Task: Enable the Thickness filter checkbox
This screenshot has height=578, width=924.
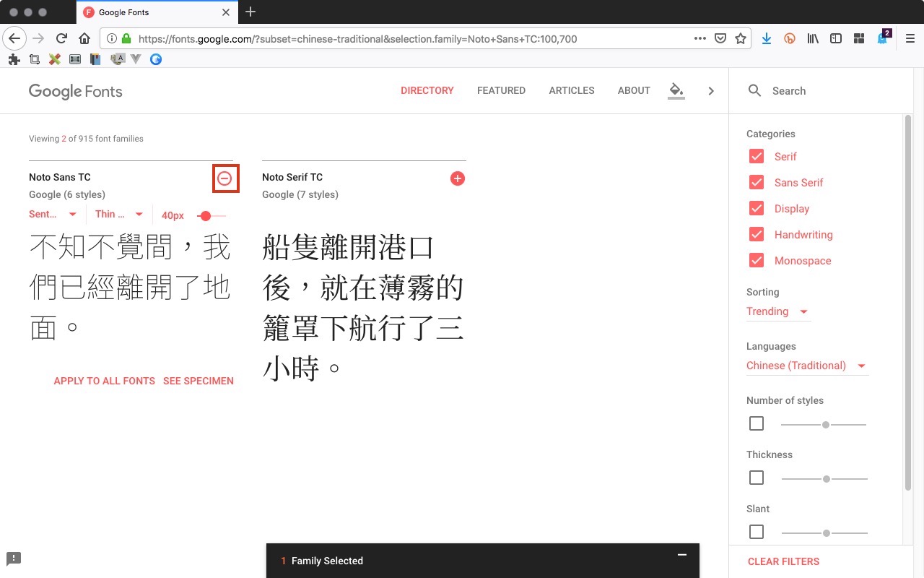Action: (756, 478)
